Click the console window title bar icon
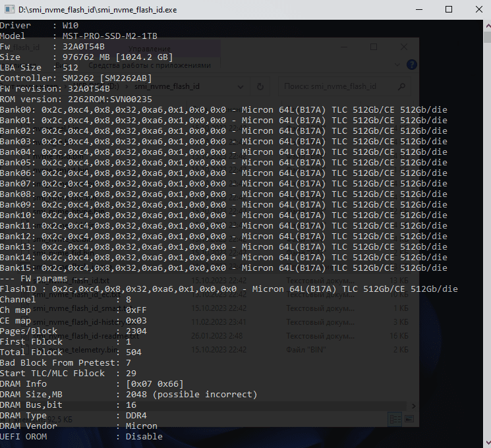Image resolution: width=491 pixels, height=448 pixels. click(x=9, y=9)
